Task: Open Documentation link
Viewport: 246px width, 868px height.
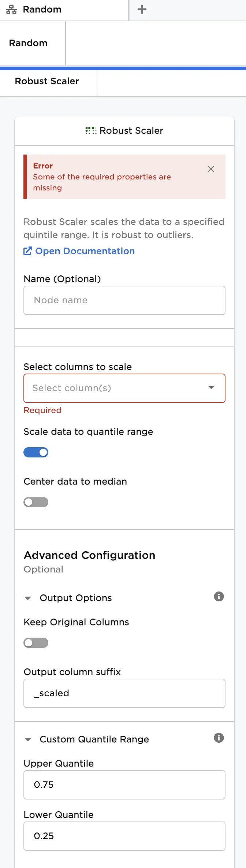Action: [x=85, y=251]
